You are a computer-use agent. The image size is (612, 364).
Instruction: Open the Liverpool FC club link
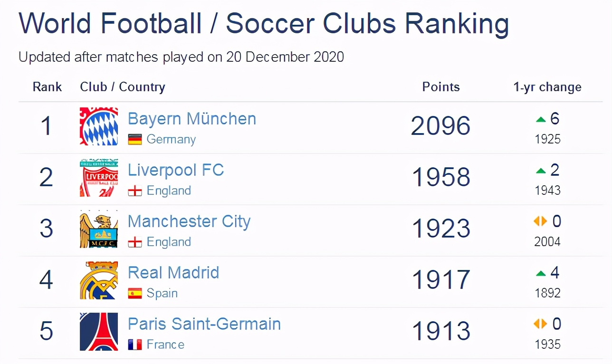pyautogui.click(x=176, y=170)
